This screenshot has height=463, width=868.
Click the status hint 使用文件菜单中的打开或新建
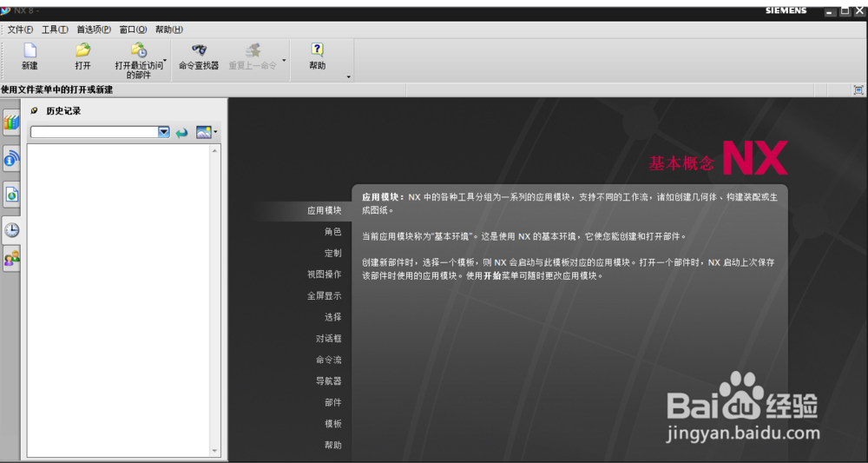(x=57, y=89)
